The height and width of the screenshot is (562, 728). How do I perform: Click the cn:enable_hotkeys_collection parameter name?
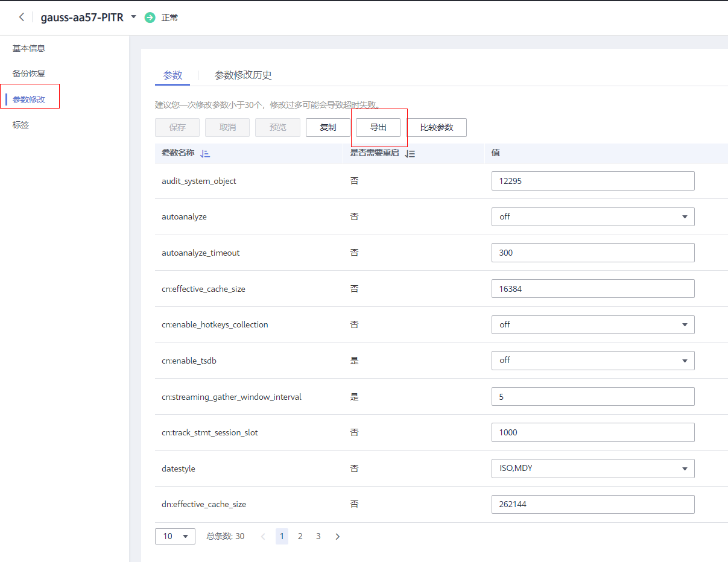pyautogui.click(x=215, y=324)
